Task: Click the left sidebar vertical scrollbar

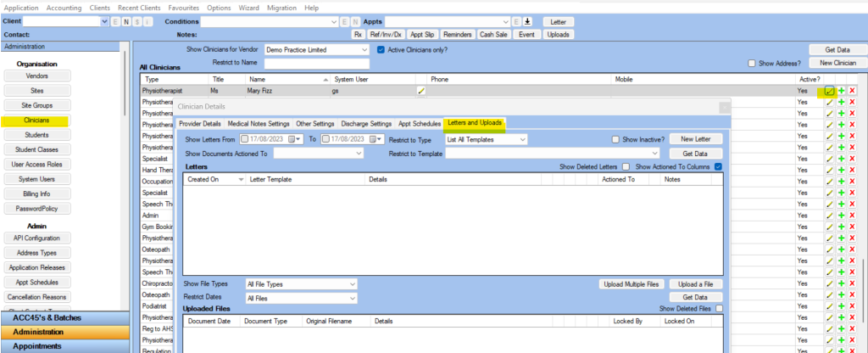Action: click(x=125, y=83)
